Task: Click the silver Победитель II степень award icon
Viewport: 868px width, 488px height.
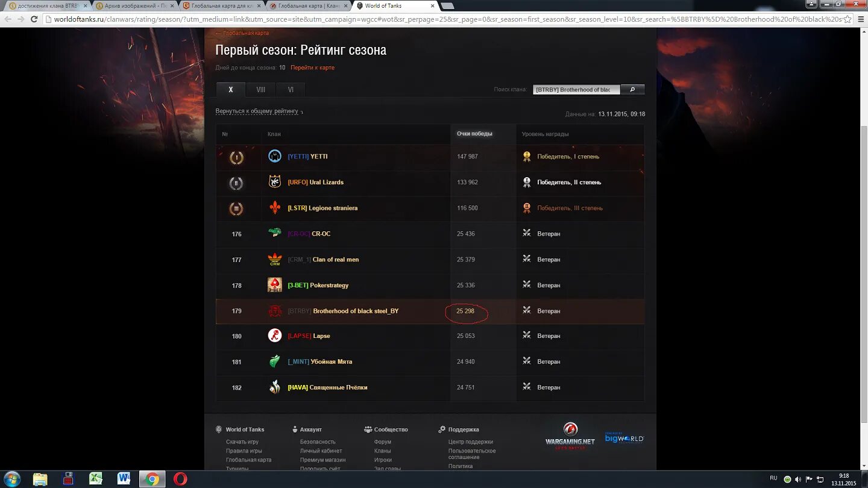Action: (x=527, y=182)
